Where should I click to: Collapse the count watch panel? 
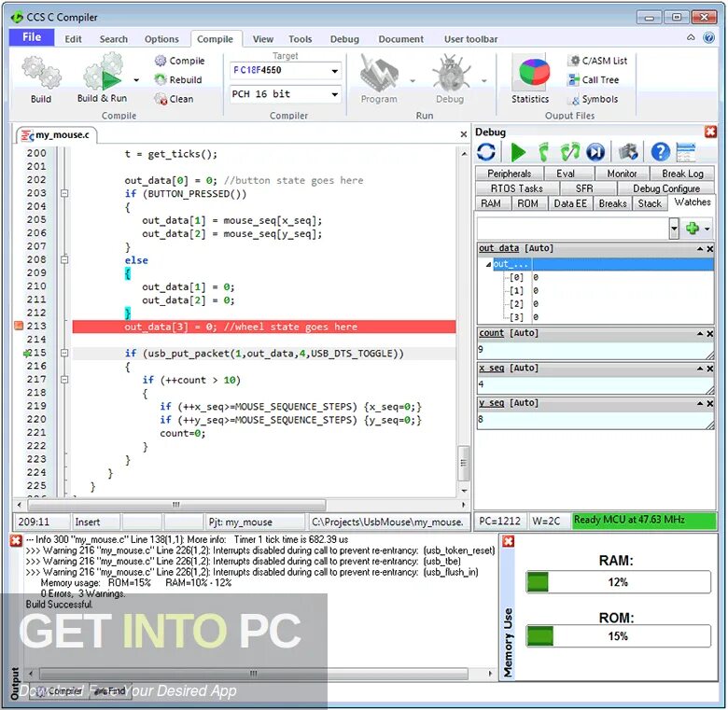[x=700, y=334]
